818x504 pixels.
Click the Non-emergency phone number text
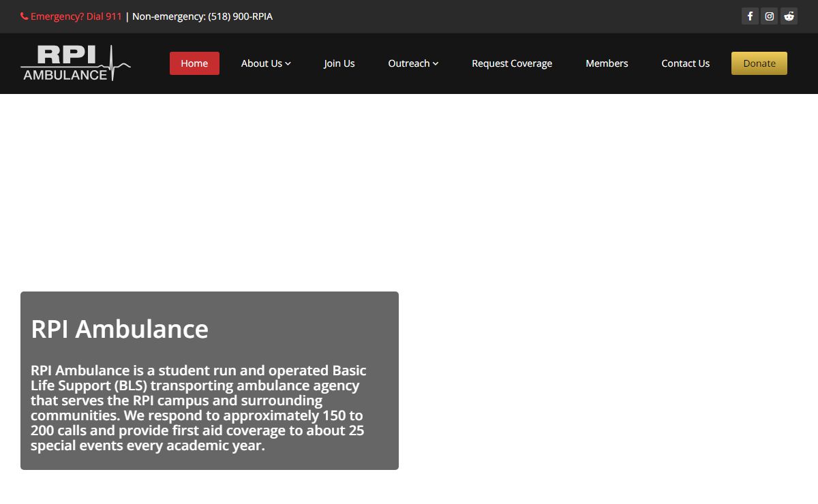tap(202, 16)
